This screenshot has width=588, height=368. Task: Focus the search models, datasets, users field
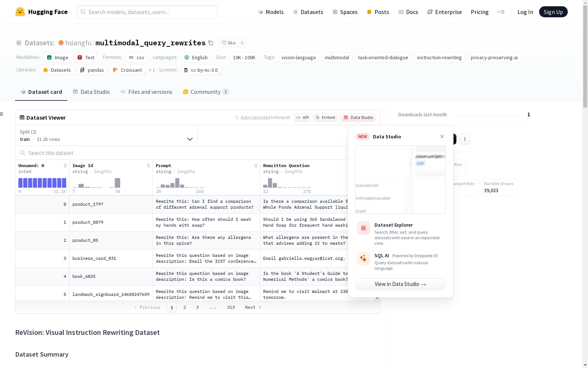tap(147, 12)
